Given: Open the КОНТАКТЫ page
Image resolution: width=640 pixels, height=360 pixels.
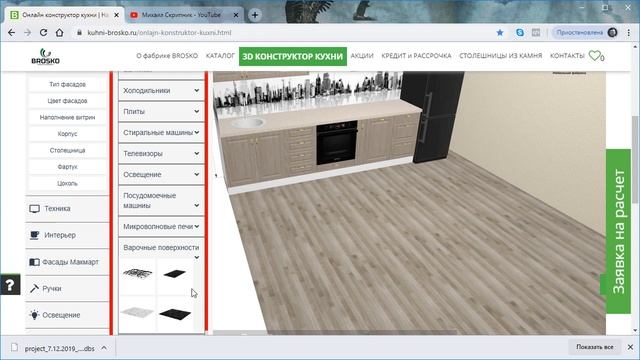Looking at the screenshot, I should [567, 56].
